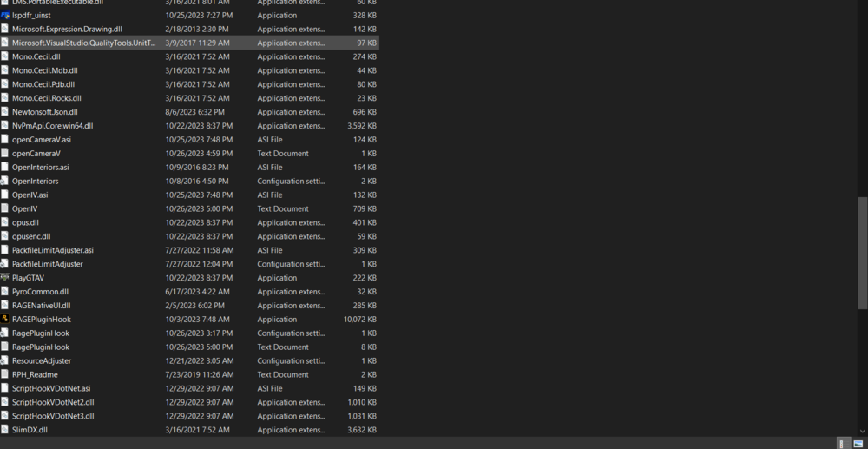Screen dimensions: 868x449
Task: Click the lspdfr_uinst installer icon
Action: point(5,16)
